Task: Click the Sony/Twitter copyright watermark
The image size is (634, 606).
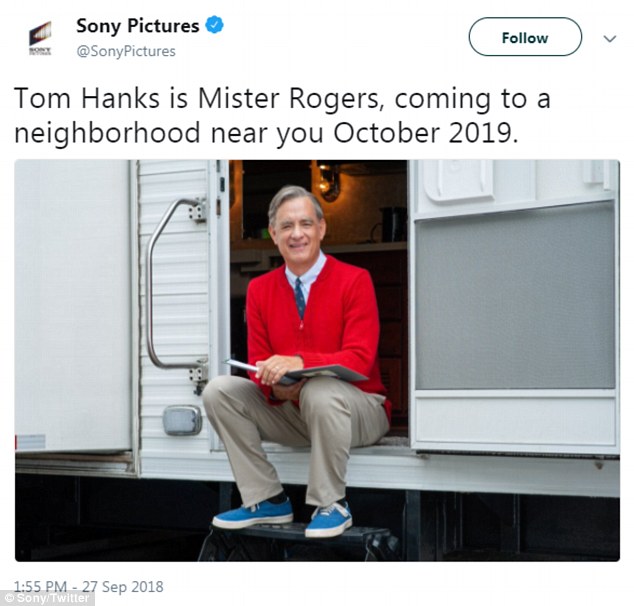Action: tap(47, 598)
